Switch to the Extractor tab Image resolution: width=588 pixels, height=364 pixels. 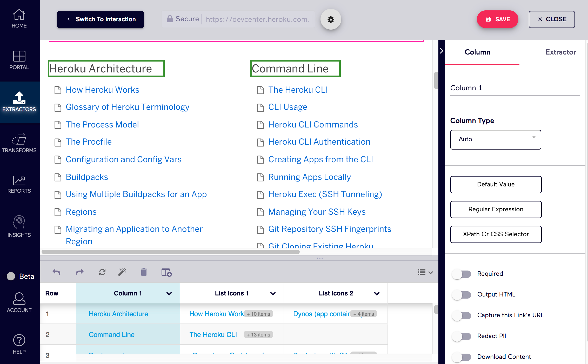coord(560,52)
